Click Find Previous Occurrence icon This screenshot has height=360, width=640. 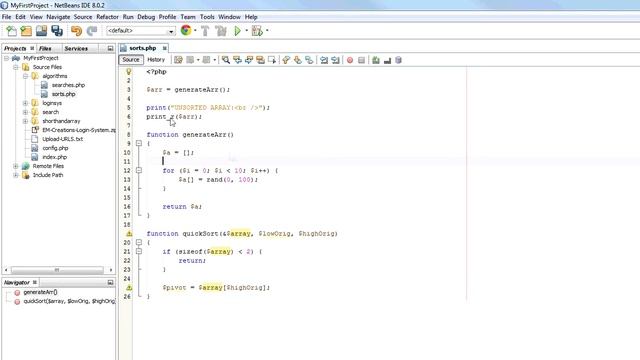pyautogui.click(x=237, y=60)
